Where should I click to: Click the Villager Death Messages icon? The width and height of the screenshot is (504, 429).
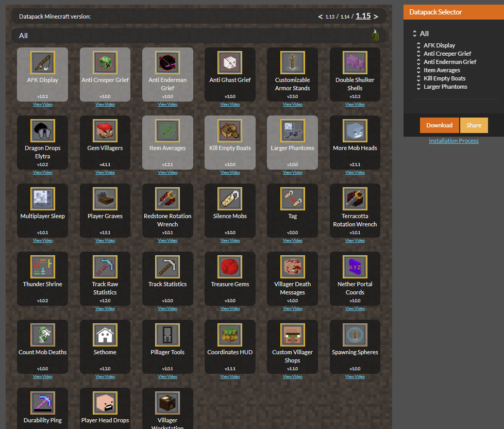[293, 267]
